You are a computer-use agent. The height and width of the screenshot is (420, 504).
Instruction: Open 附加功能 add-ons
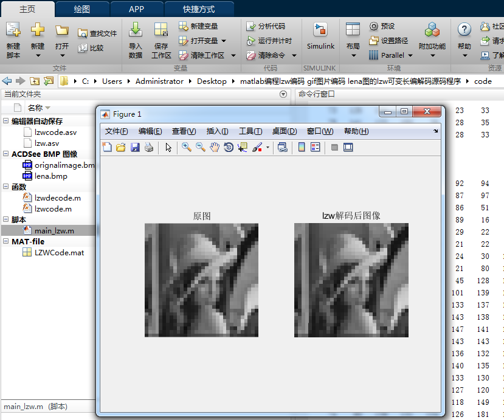point(432,40)
